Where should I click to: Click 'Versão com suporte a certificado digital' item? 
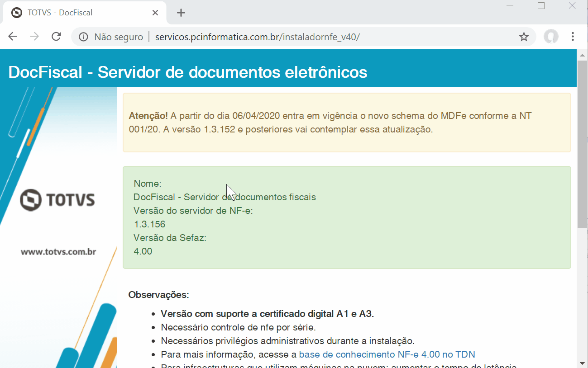click(x=268, y=314)
